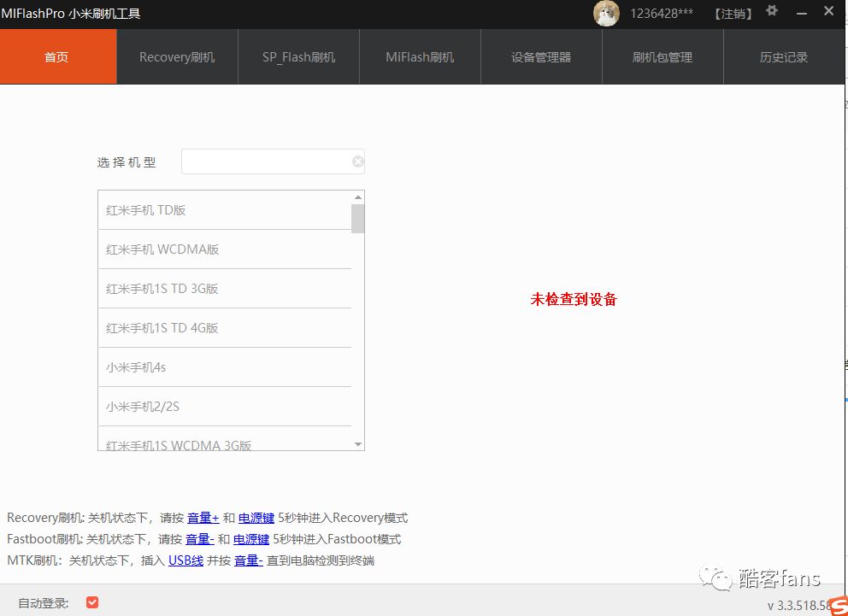Minimize the MiFlashPro window
The height and width of the screenshot is (616, 848).
[802, 13]
